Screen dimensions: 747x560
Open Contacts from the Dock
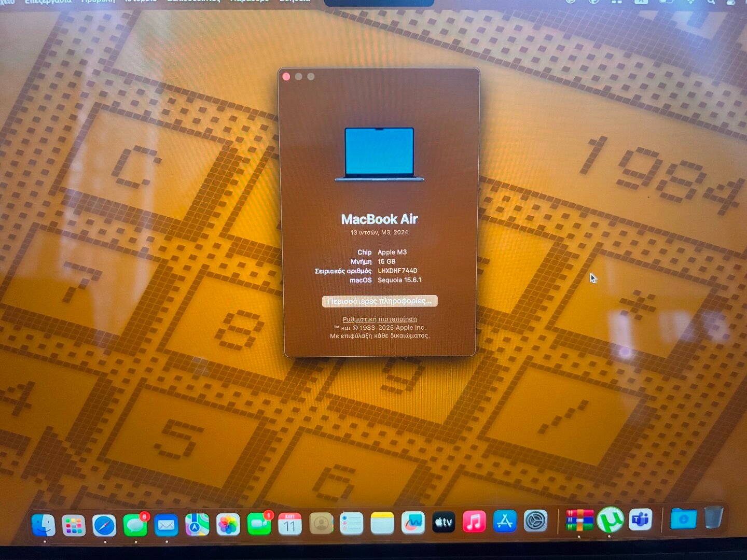point(321,524)
